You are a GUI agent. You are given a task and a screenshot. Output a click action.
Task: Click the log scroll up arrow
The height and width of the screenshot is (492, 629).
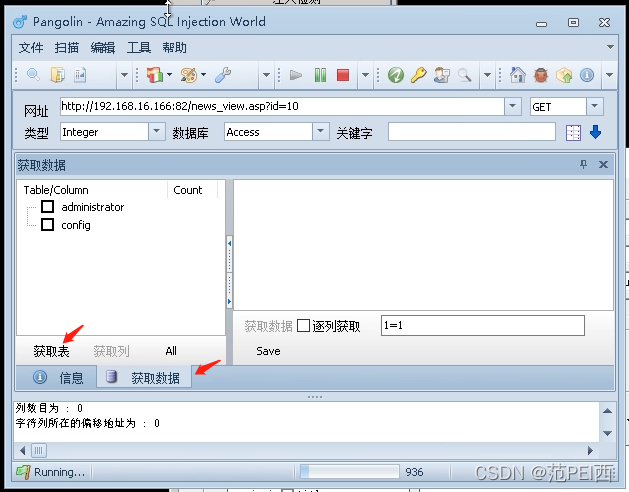[607, 411]
